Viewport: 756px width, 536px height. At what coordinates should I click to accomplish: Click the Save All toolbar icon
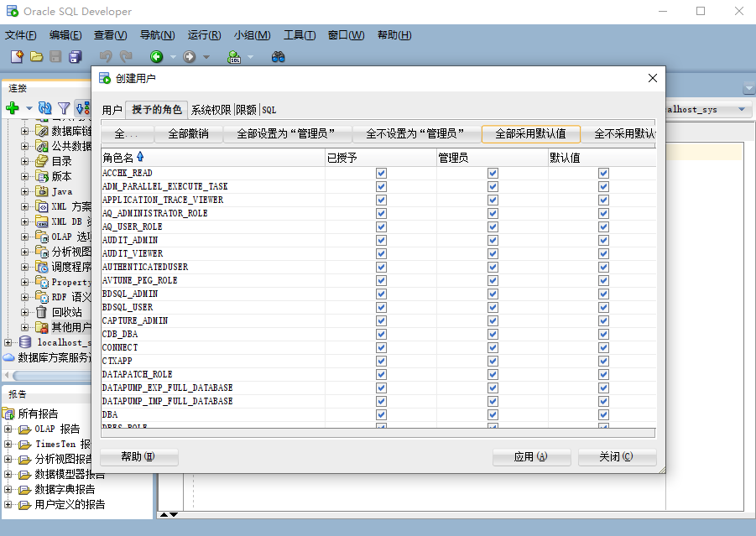coord(76,56)
